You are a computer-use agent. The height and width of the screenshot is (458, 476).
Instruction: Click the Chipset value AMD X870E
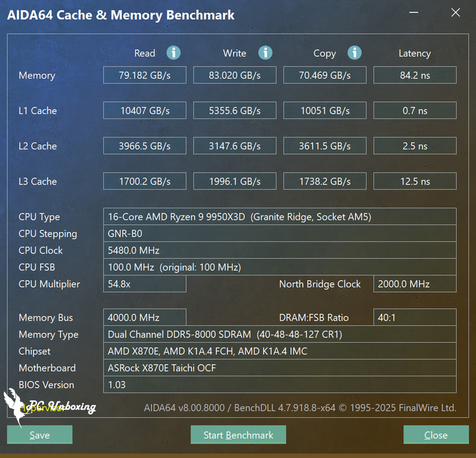point(280,351)
